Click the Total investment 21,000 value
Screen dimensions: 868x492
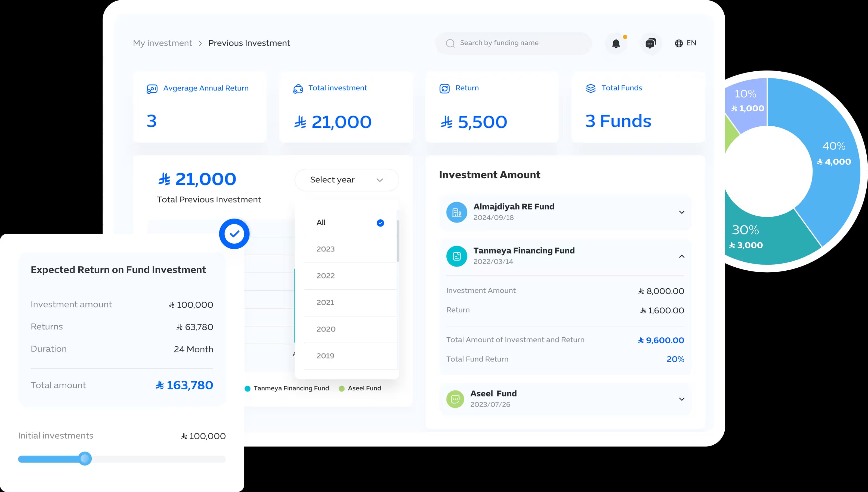click(x=332, y=122)
